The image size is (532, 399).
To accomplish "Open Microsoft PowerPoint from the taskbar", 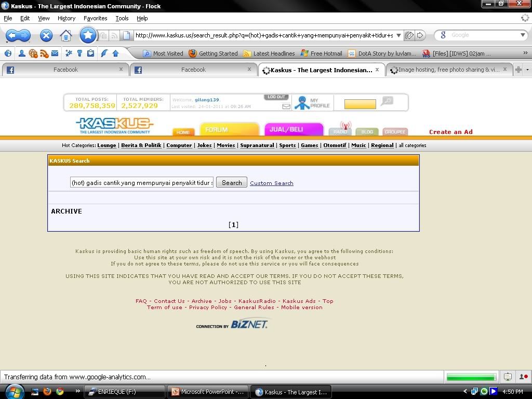I will coord(208,392).
